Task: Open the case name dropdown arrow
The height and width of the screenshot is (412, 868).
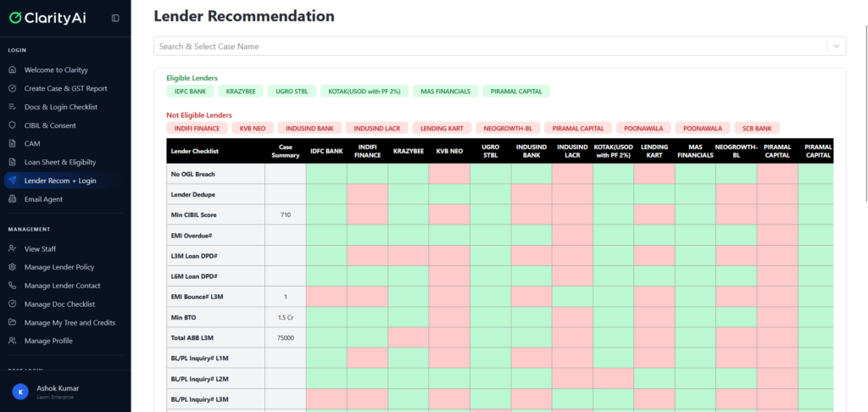Action: click(837, 47)
